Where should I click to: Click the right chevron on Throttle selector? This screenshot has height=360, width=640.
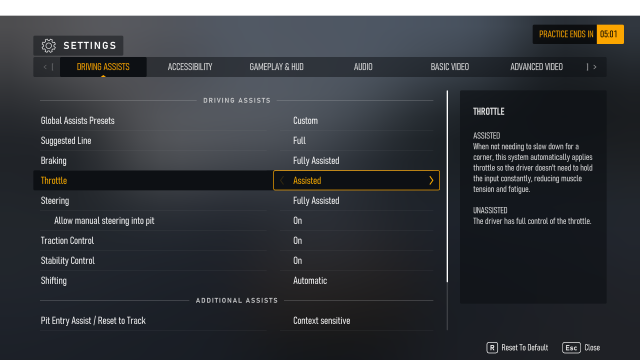[431, 180]
